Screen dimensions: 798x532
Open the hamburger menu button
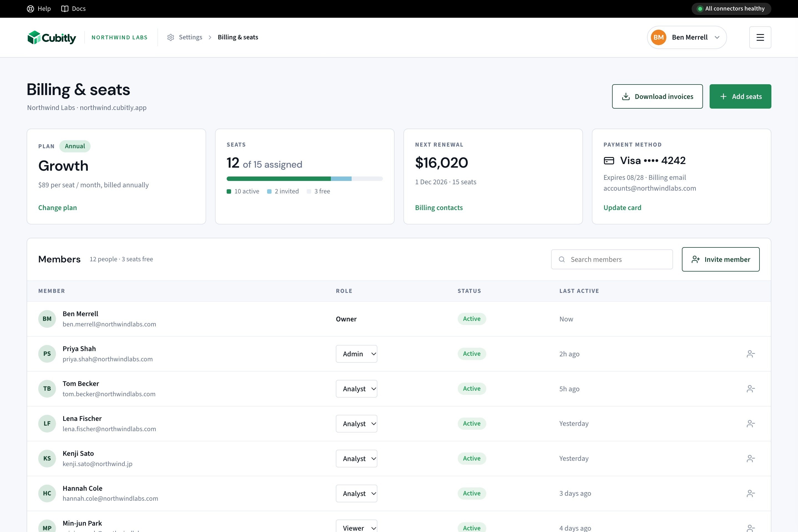coord(760,37)
